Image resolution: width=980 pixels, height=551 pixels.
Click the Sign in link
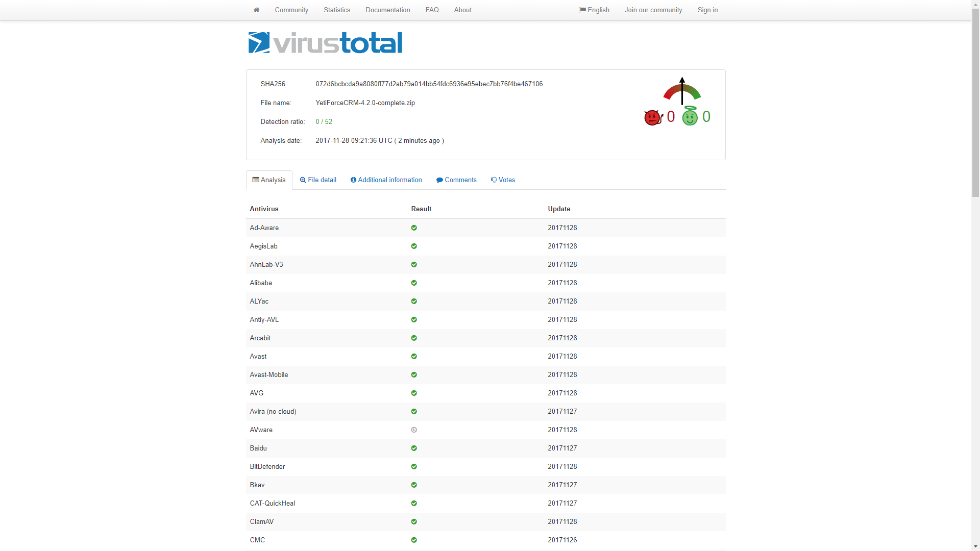coord(707,10)
